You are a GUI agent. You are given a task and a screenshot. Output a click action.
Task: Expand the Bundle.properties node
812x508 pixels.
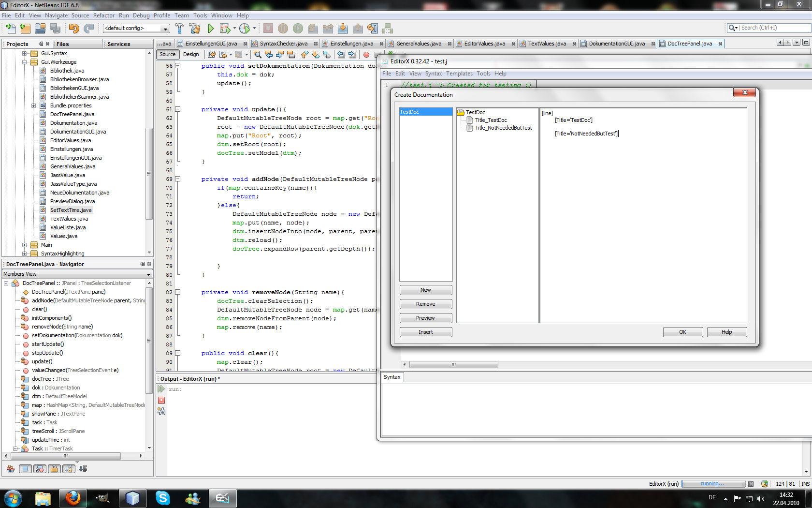(34, 105)
